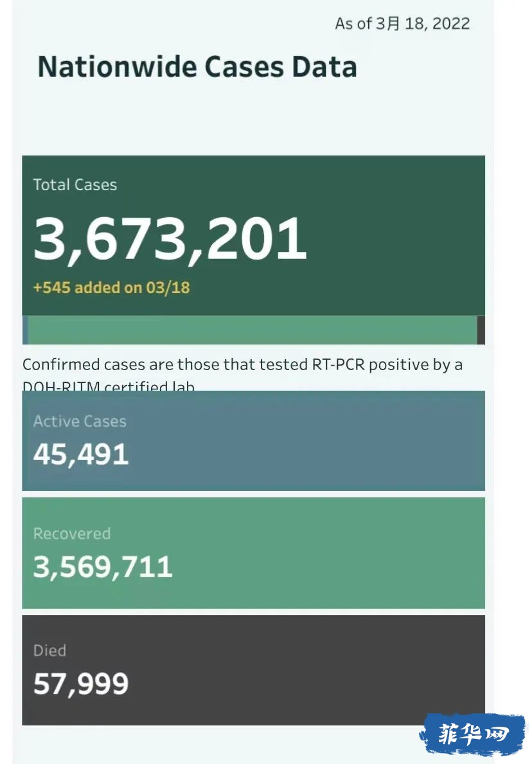The width and height of the screenshot is (532, 764).
Task: Click the As of 3月 18, 2022 date
Action: pos(402,23)
